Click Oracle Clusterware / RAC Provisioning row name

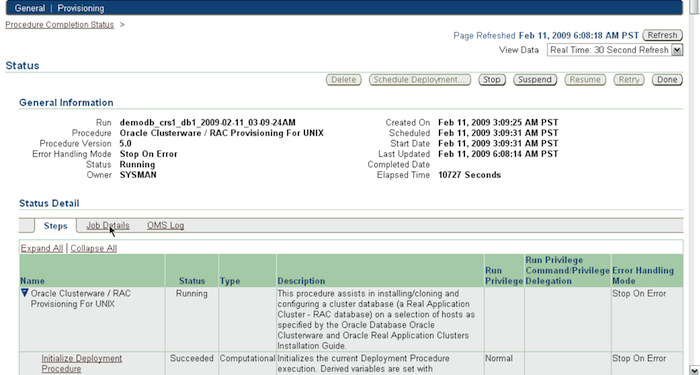click(x=81, y=299)
